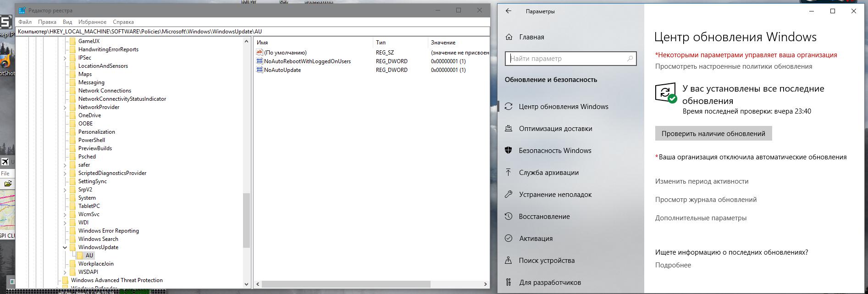Click the Найти параметр search field
Viewport: 868px width, 294px height.
click(571, 59)
